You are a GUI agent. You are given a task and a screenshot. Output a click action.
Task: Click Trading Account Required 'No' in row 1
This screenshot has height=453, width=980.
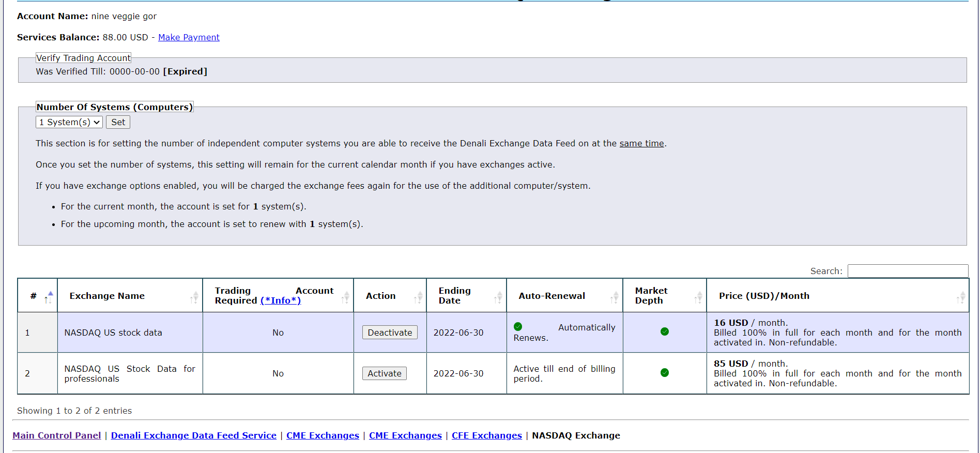[x=278, y=333]
